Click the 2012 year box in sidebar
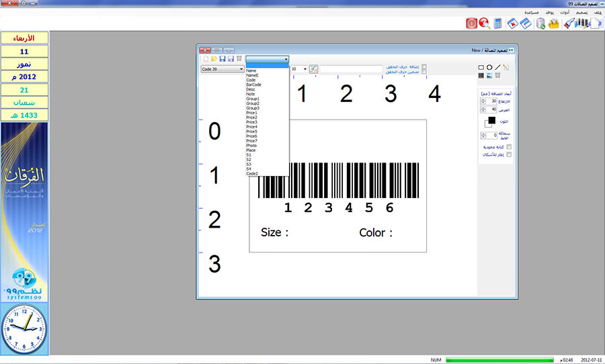The image size is (605, 364). click(x=24, y=77)
